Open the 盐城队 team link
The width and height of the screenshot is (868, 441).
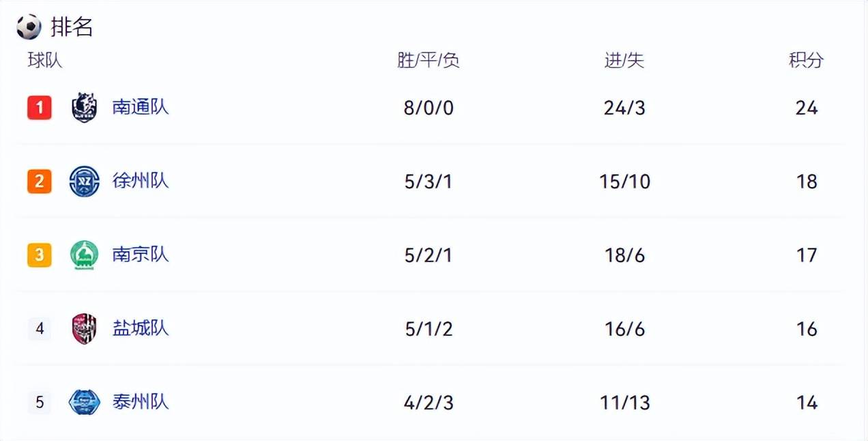(x=141, y=328)
